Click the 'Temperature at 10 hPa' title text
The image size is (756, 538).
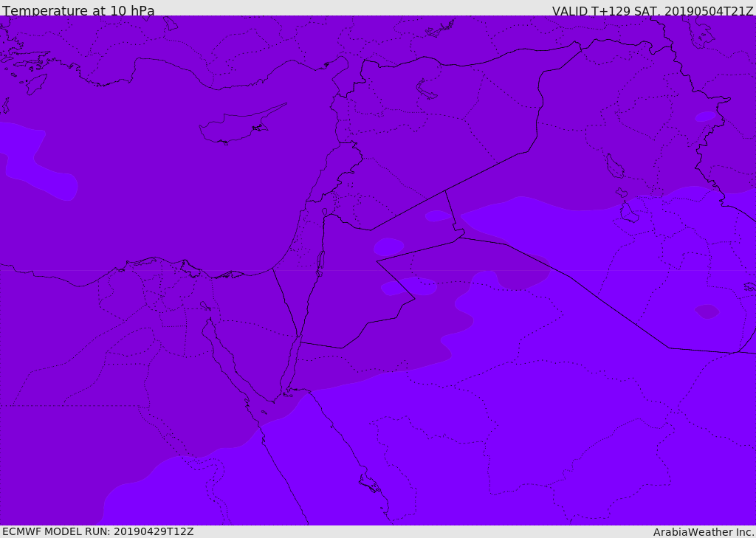[x=78, y=10]
